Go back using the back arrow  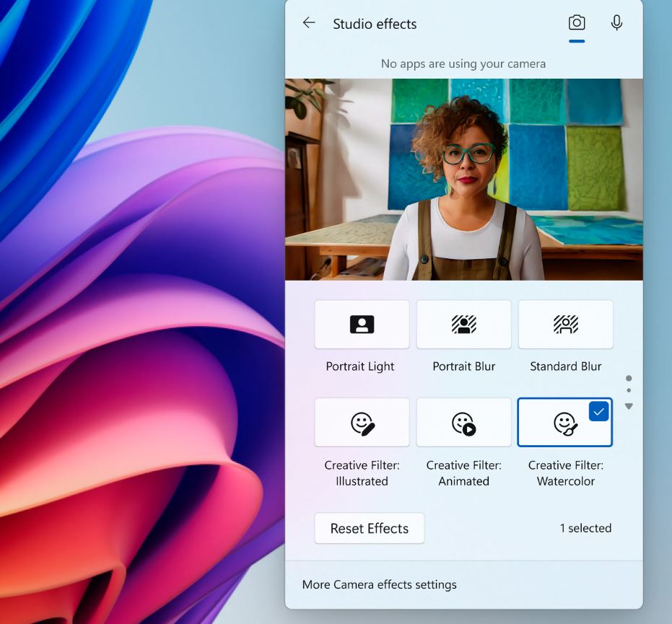309,23
